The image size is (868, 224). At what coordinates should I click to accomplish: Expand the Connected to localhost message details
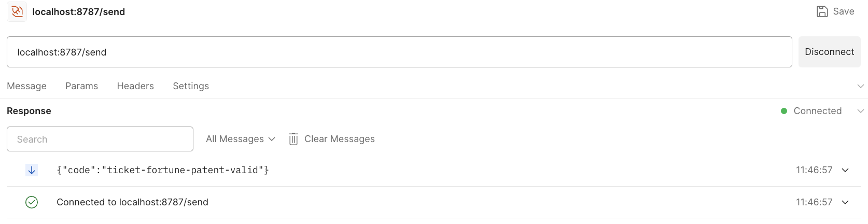pos(845,202)
